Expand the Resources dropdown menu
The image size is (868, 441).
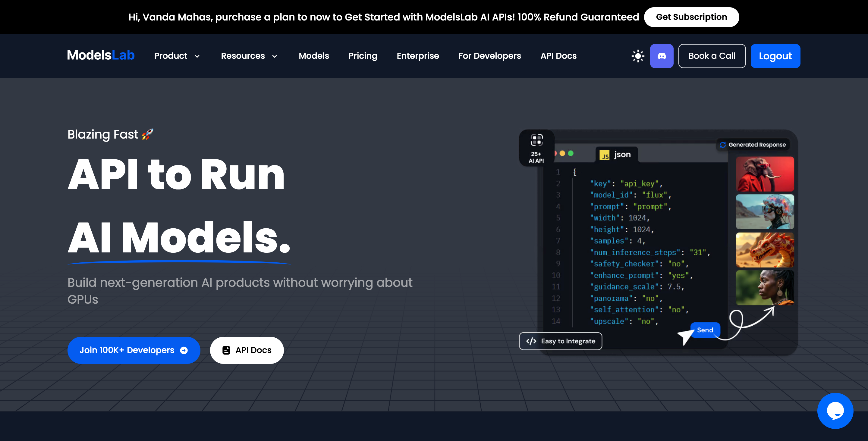click(249, 56)
